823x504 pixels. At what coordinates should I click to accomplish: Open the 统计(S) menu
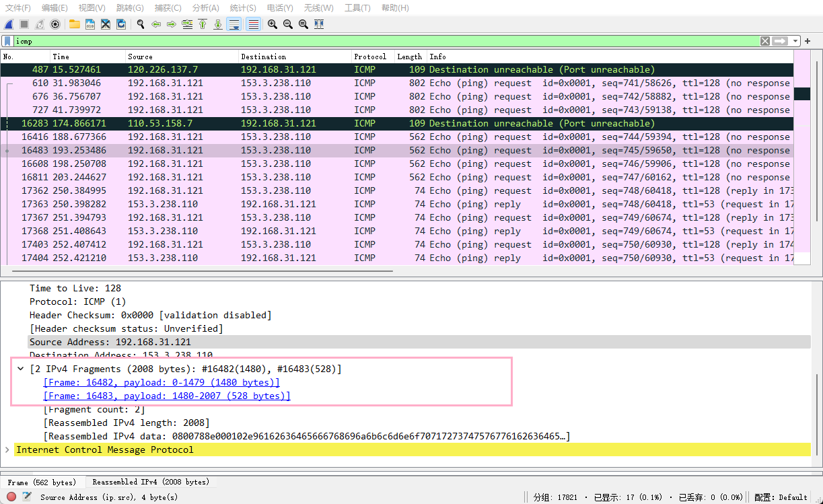[x=243, y=8]
